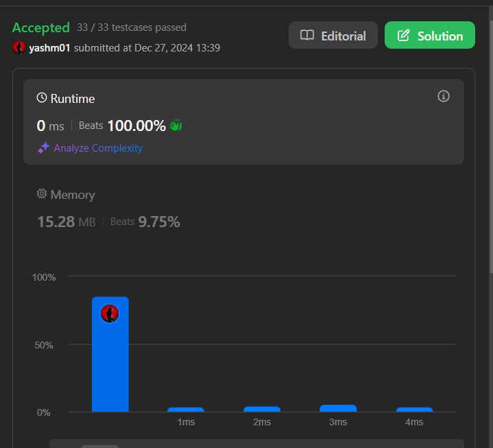Image resolution: width=493 pixels, height=448 pixels.
Task: Open the Analyze Complexity link
Action: coord(98,148)
